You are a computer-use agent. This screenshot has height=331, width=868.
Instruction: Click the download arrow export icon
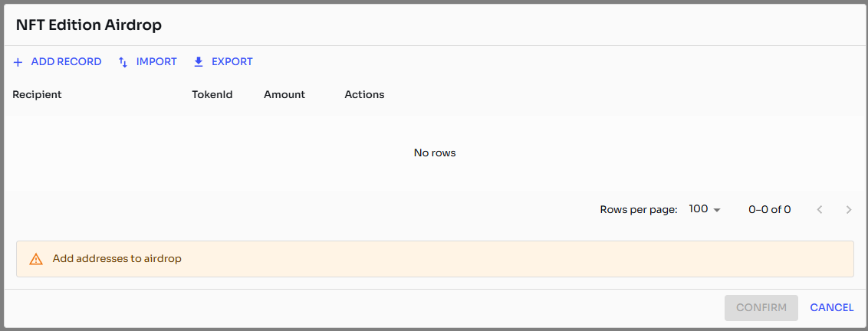(199, 62)
